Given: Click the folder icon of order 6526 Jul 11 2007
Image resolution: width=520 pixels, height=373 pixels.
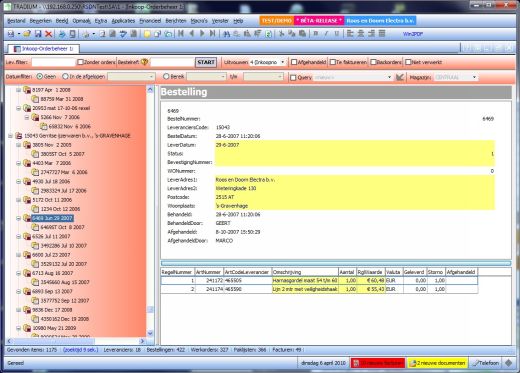Looking at the screenshot, I should [x=27, y=236].
